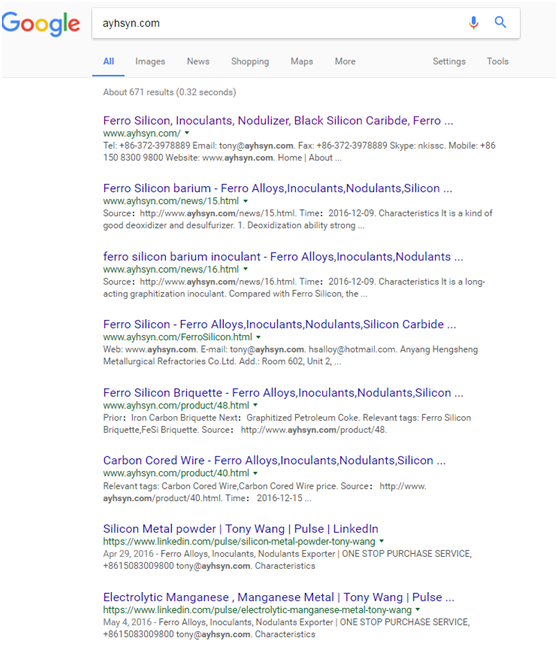Click the green URL www.ayhsyn.com/news/16.html
Image resolution: width=558 pixels, height=646 pixels.
point(171,269)
